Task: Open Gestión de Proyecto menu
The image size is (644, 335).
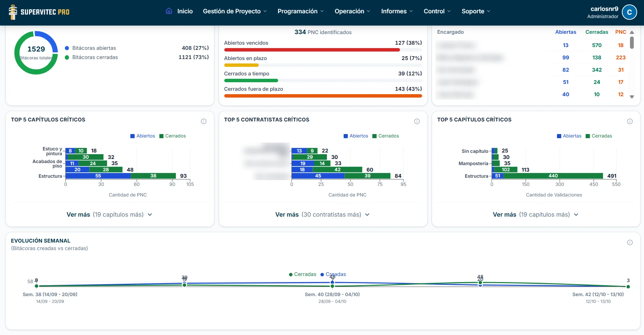Action: tap(235, 11)
